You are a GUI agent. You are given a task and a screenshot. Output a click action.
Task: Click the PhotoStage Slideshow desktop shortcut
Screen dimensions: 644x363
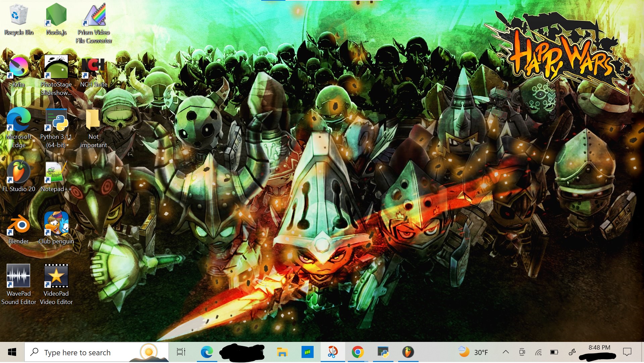click(56, 67)
